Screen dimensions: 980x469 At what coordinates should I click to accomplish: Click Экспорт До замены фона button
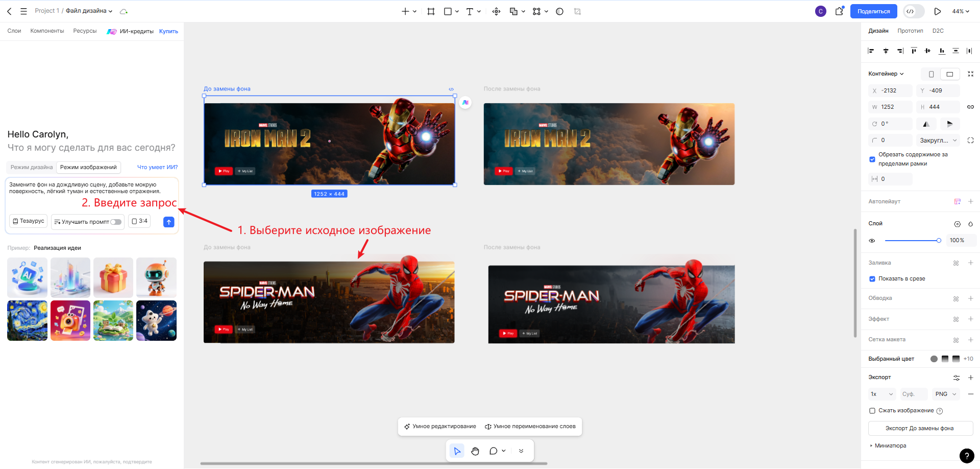coord(920,428)
